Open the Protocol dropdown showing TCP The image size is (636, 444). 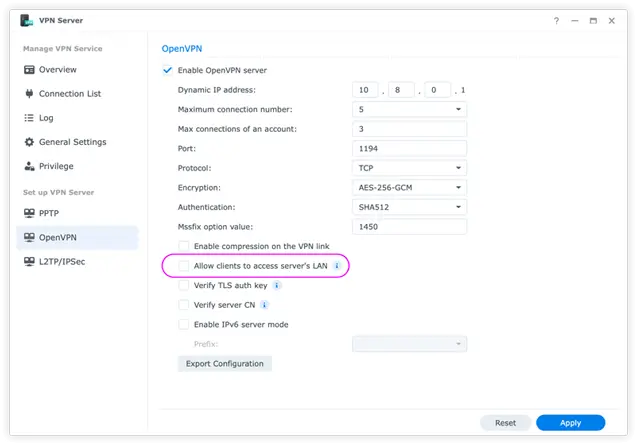pyautogui.click(x=409, y=168)
